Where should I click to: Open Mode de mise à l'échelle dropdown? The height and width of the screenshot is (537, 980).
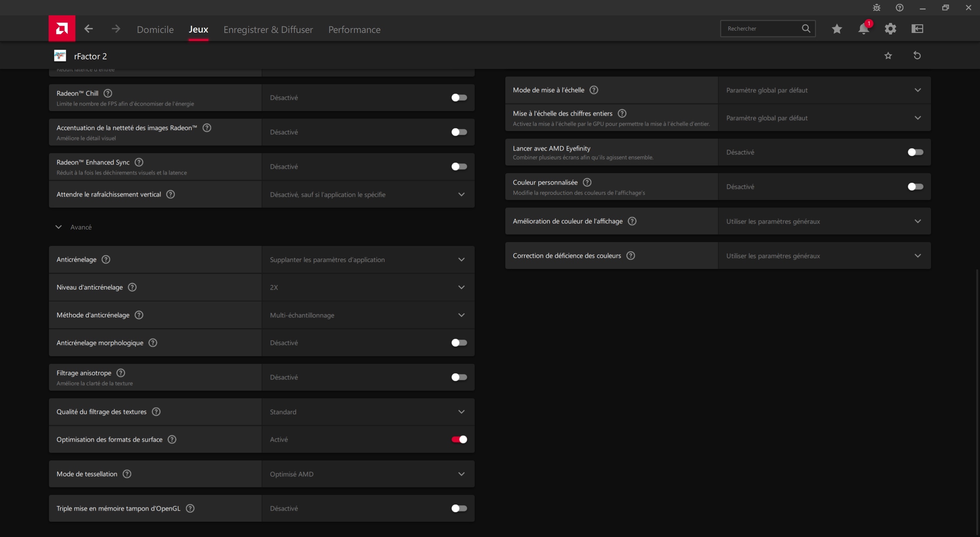tap(824, 90)
